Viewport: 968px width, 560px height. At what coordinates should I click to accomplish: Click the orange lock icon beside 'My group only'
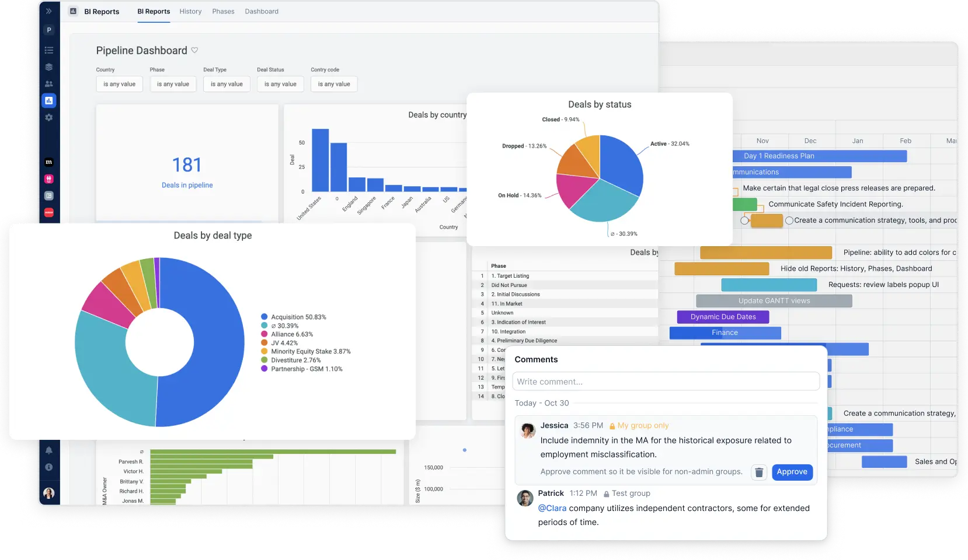click(x=612, y=426)
